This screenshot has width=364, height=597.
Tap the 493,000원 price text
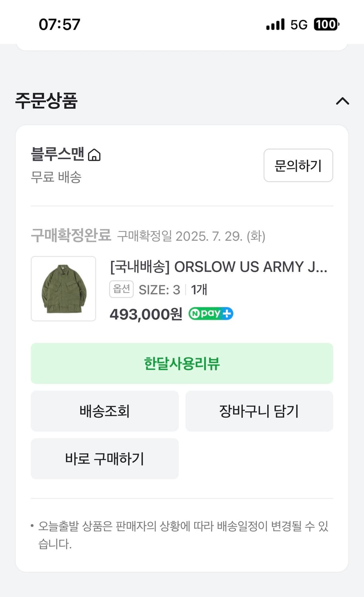point(146,314)
